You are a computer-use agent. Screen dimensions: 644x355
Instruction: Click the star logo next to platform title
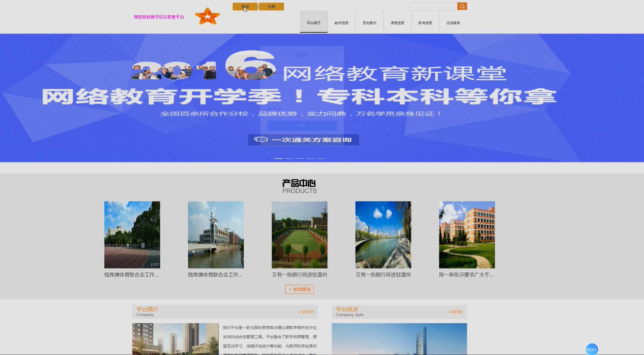point(208,16)
